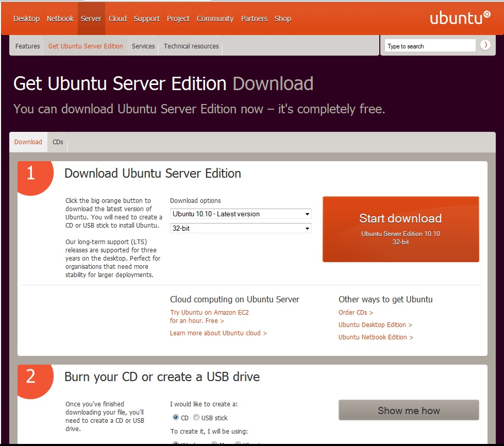Screen dimensions: 504x446
Task: Click the search go arrow button
Action: (x=485, y=45)
